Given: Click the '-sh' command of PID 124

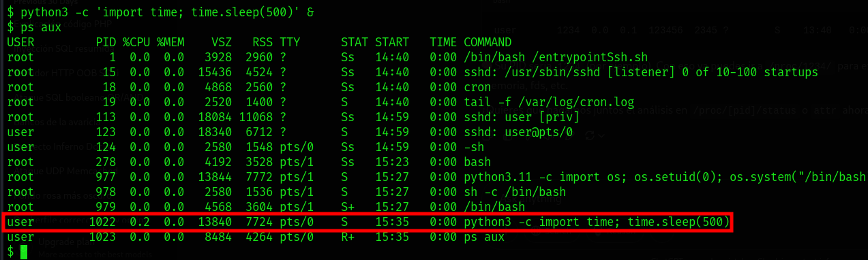Looking at the screenshot, I should 474,147.
